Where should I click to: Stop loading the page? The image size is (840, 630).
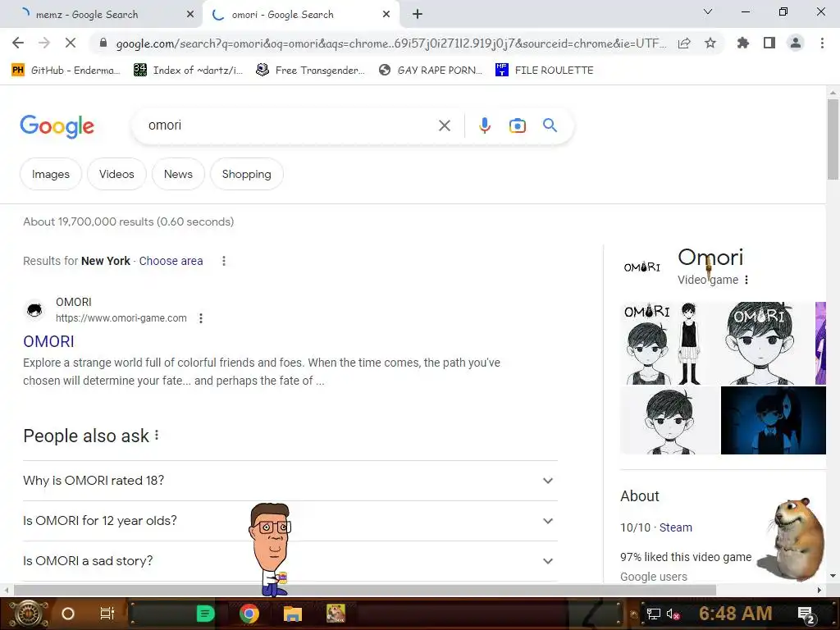coord(71,43)
